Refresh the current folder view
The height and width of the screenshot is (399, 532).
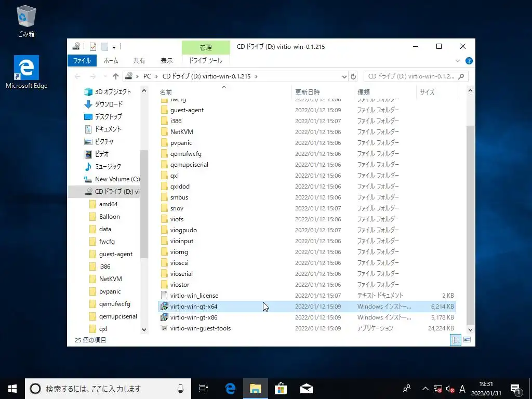(x=353, y=77)
